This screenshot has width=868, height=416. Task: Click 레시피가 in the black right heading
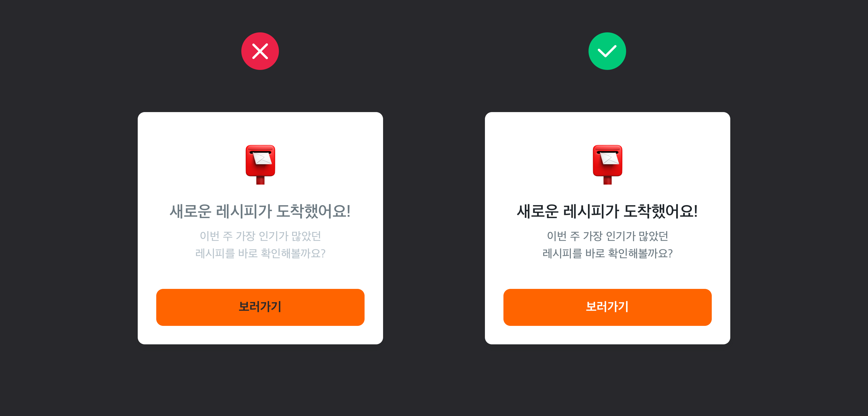pyautogui.click(x=591, y=211)
